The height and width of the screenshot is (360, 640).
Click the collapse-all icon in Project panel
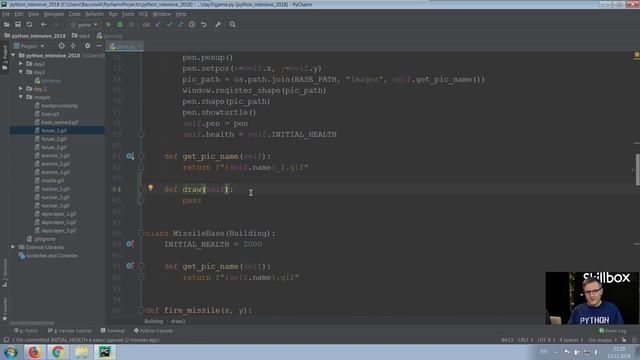pos(73,46)
